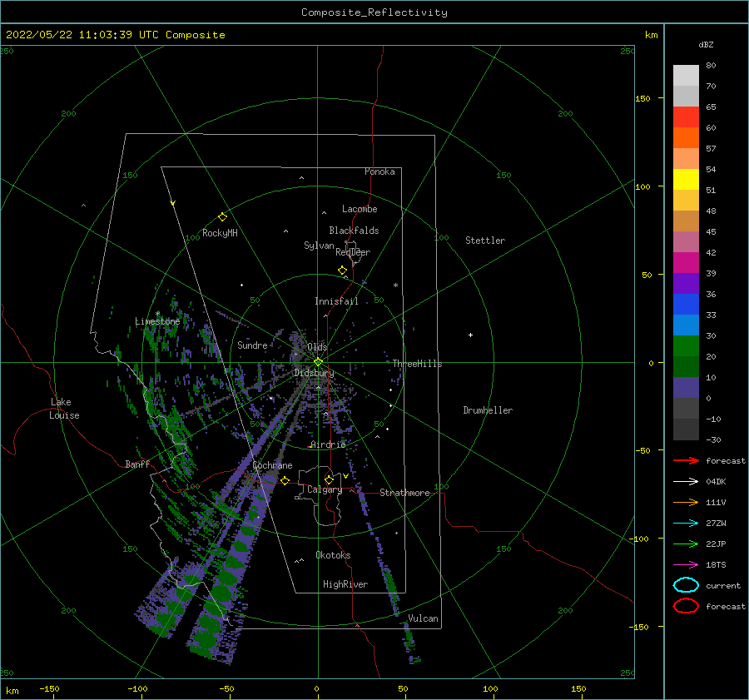Click the yellow diamond marker below RedDeer

pos(342,271)
